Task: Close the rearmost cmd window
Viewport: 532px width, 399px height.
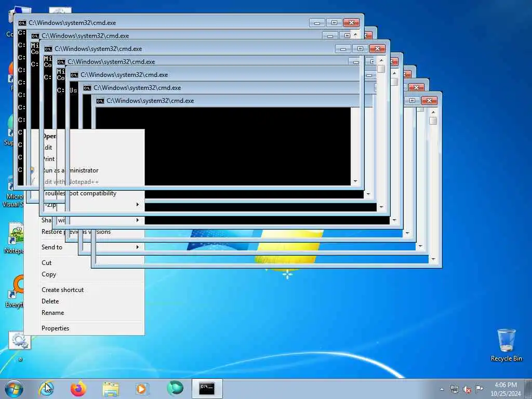Action: [x=429, y=100]
